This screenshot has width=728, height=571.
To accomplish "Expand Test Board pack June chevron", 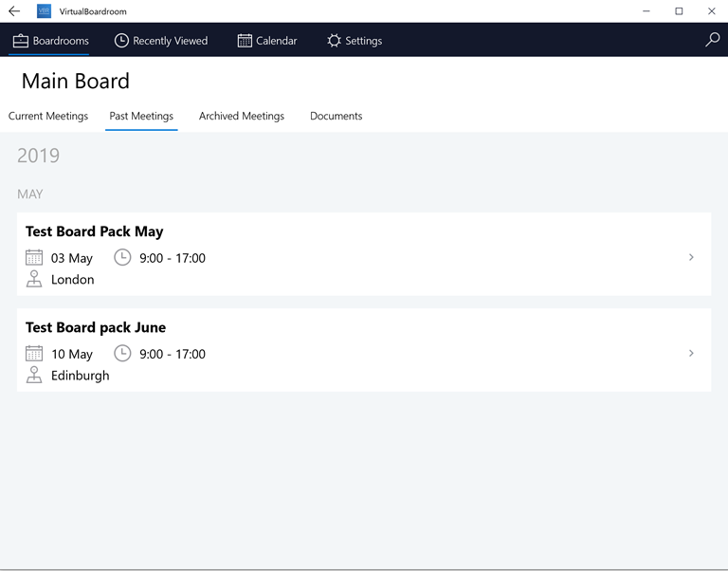I will coord(691,353).
